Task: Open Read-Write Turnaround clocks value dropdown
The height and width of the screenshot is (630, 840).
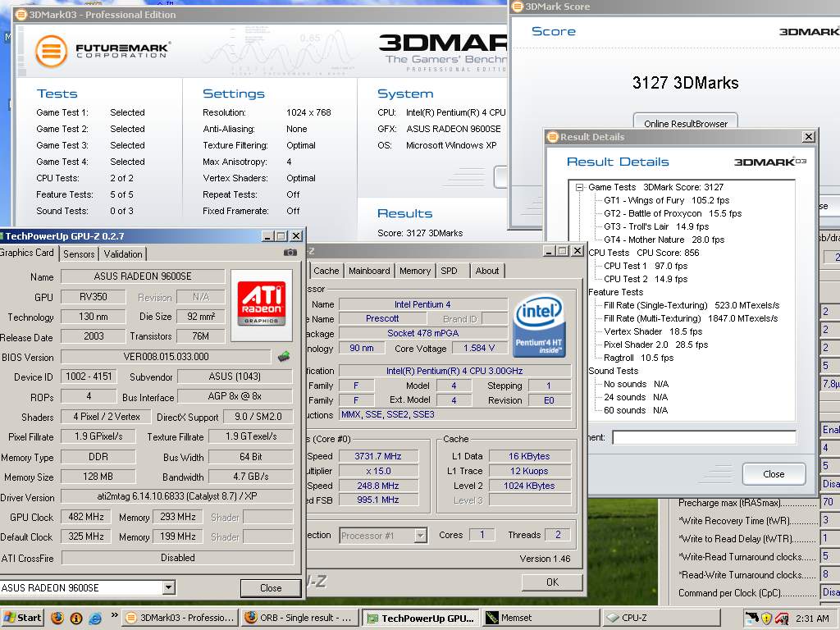Action: (x=830, y=575)
